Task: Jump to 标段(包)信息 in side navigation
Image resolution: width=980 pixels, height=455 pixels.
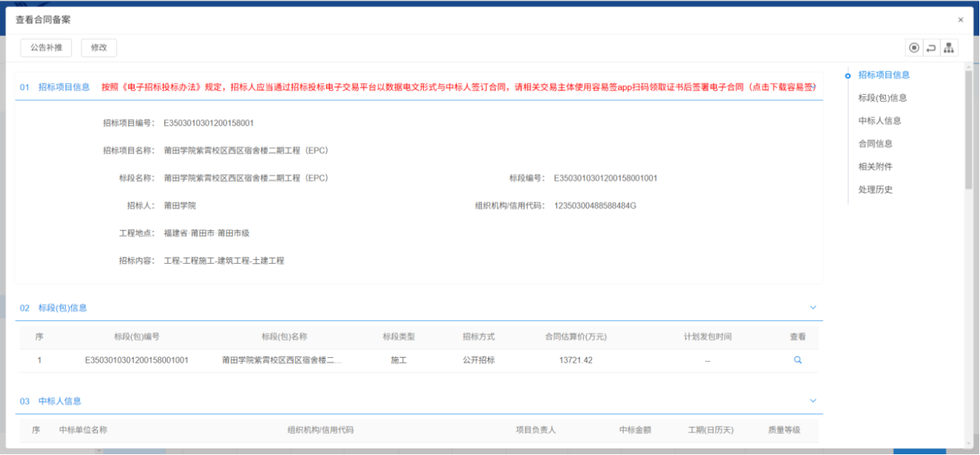Action: (882, 98)
